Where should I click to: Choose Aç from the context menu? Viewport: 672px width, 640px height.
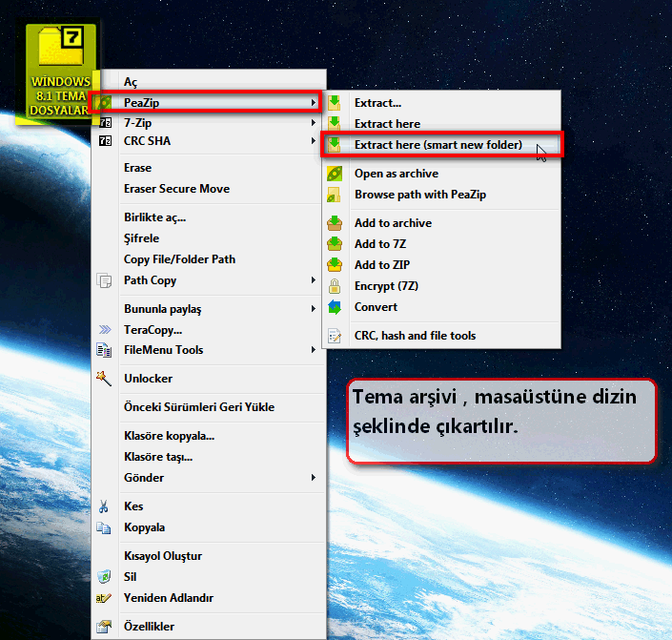click(x=209, y=82)
